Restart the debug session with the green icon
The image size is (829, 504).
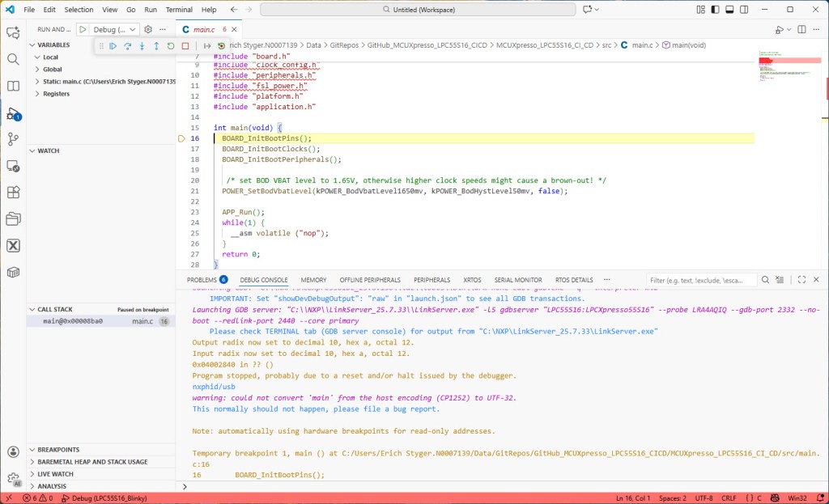pyautogui.click(x=171, y=46)
